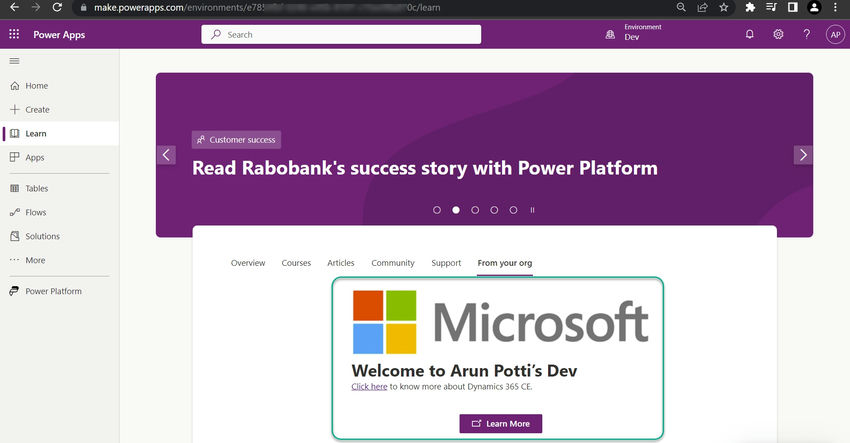Open notifications bell icon
Screen dimensions: 850x443
(749, 34)
